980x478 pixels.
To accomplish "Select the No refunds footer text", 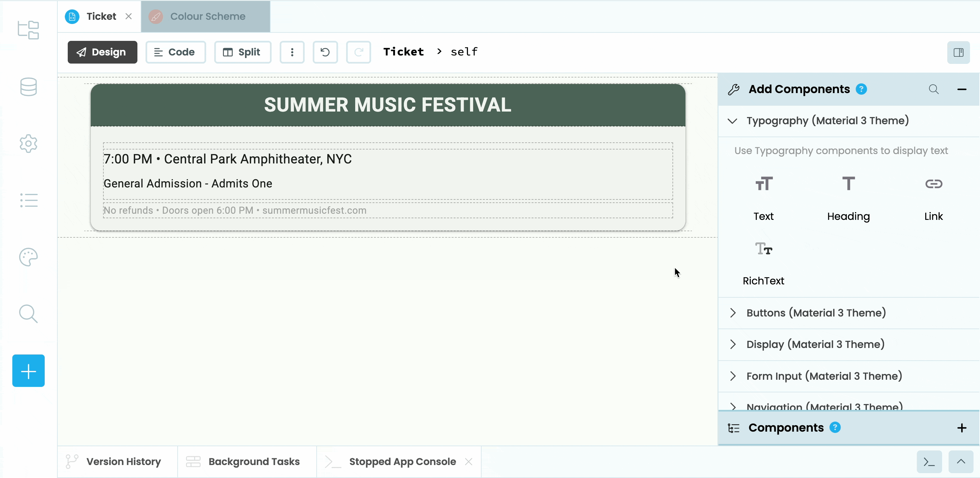I will pos(235,210).
